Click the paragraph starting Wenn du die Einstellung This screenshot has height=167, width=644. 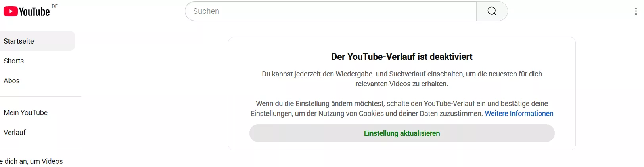click(402, 108)
